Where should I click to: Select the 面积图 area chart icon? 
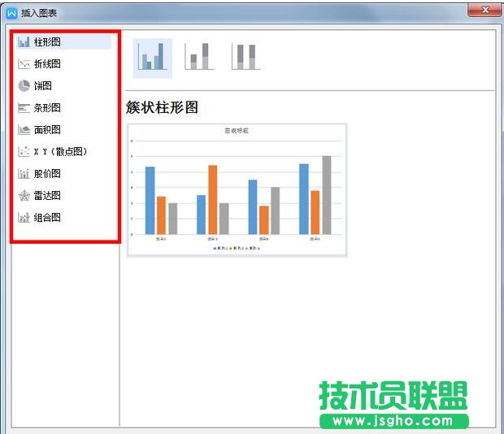pyautogui.click(x=24, y=130)
